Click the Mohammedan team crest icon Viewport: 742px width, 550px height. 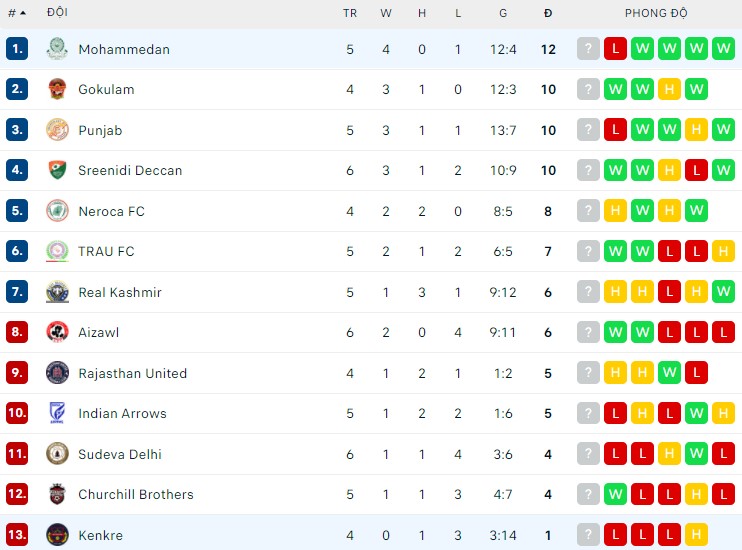(x=57, y=49)
